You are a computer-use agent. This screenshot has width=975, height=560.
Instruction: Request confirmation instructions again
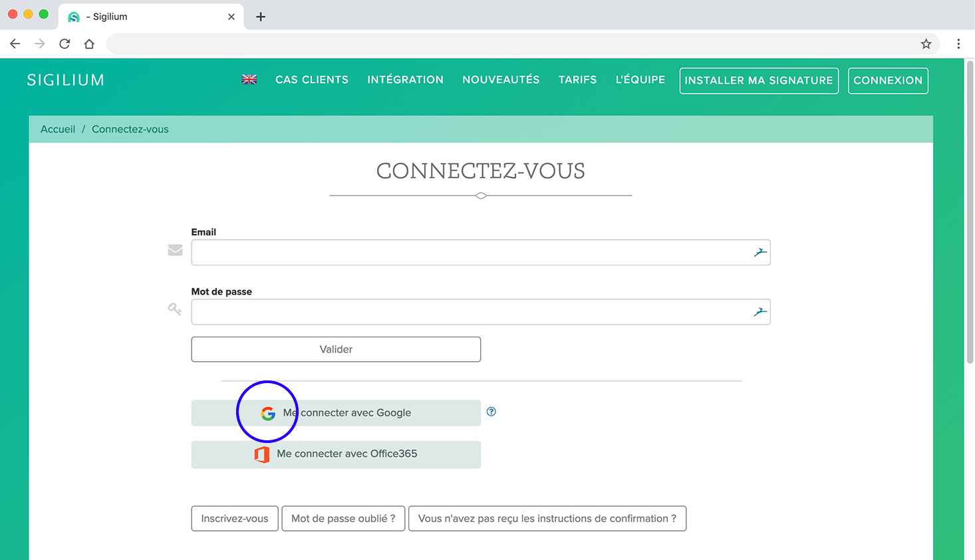coord(547,519)
